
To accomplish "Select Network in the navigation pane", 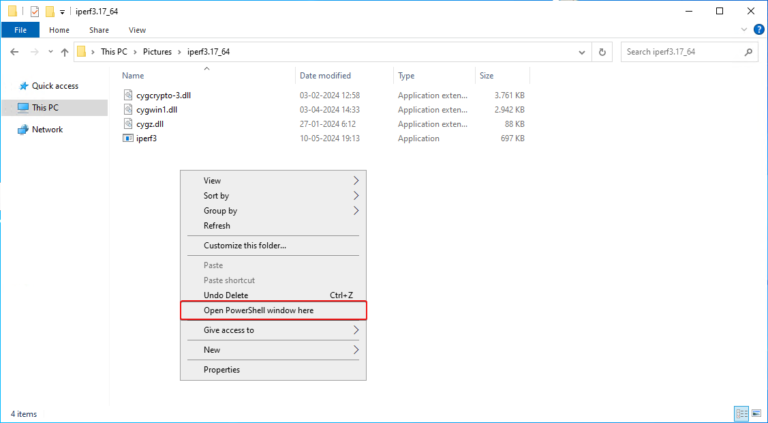I will tap(47, 130).
